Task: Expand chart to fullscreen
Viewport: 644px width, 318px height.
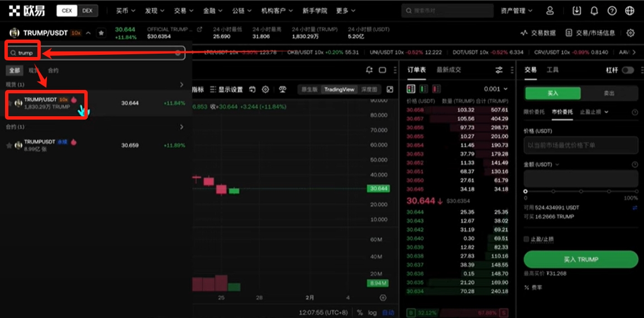Action: [x=390, y=89]
